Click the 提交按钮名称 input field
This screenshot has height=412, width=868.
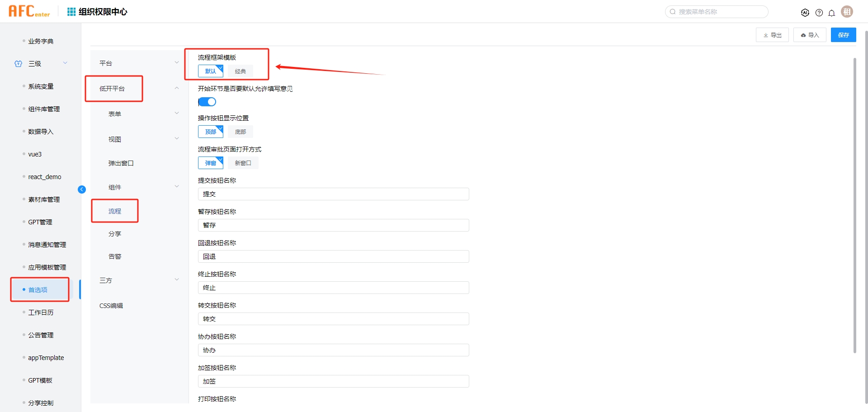333,194
